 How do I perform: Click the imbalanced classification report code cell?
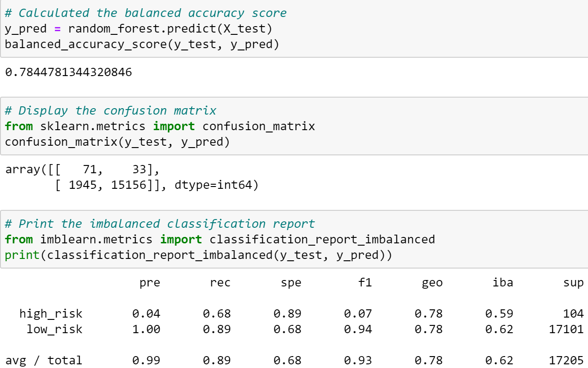(x=294, y=239)
